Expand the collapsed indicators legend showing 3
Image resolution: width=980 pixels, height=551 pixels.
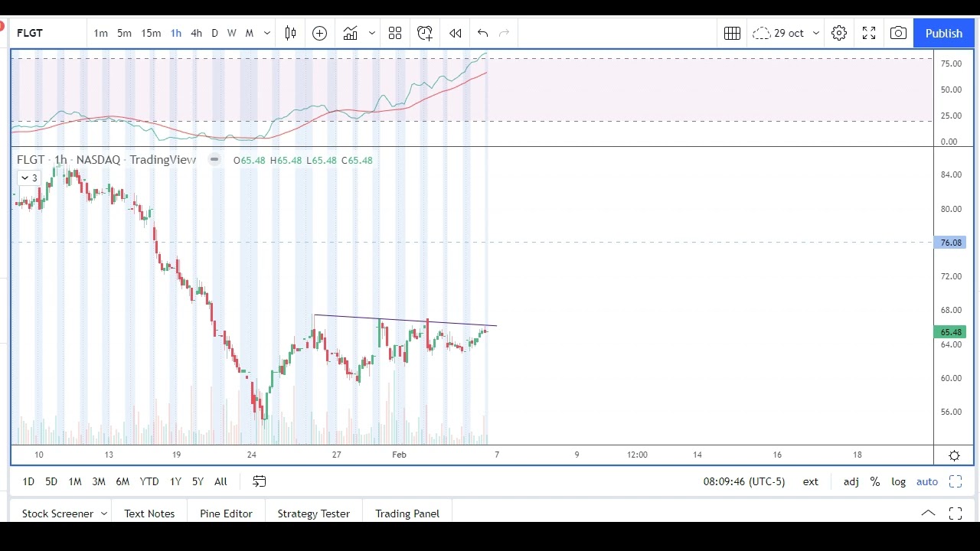click(x=28, y=178)
